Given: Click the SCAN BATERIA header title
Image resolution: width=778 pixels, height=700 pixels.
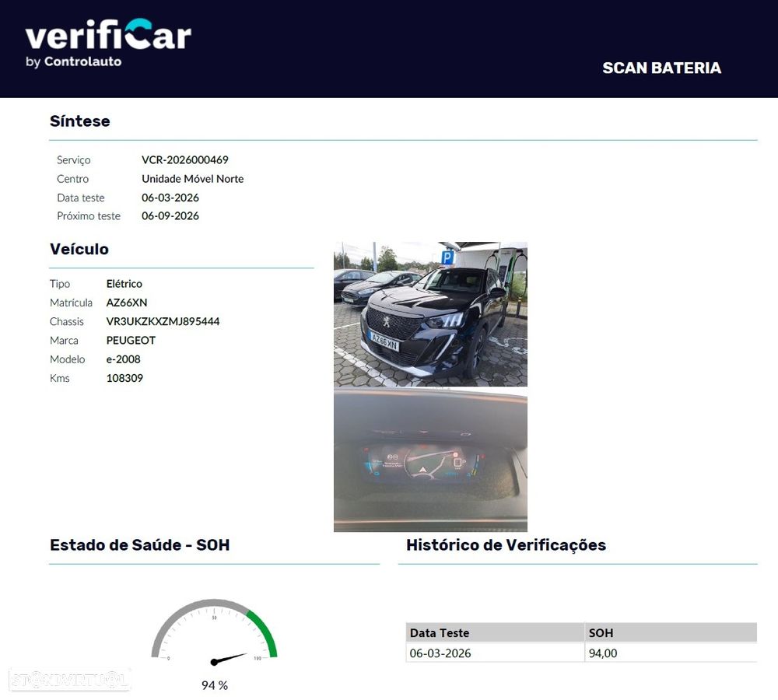Looking at the screenshot, I should coord(661,68).
